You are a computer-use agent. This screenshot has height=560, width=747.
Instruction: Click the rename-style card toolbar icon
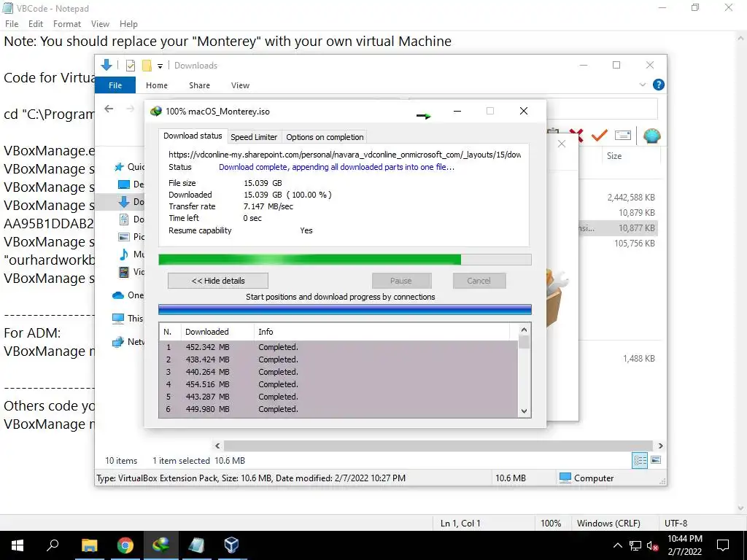623,136
